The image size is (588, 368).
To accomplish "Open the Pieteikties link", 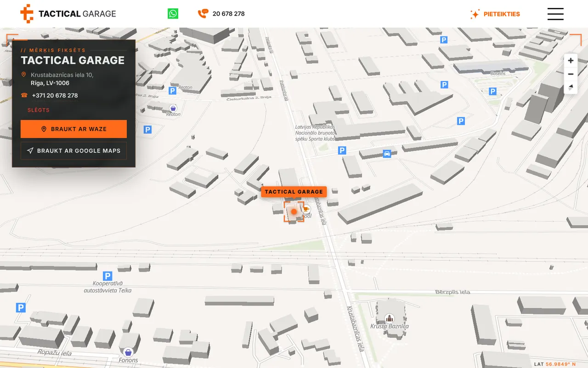I will point(495,14).
